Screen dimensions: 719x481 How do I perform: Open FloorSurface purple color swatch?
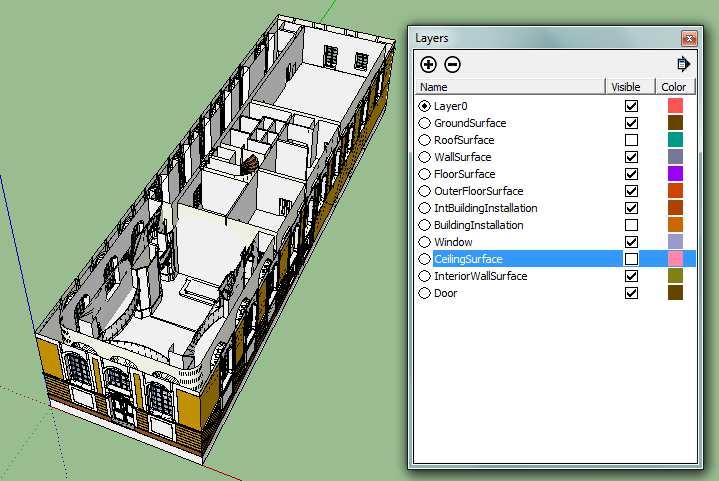point(675,174)
